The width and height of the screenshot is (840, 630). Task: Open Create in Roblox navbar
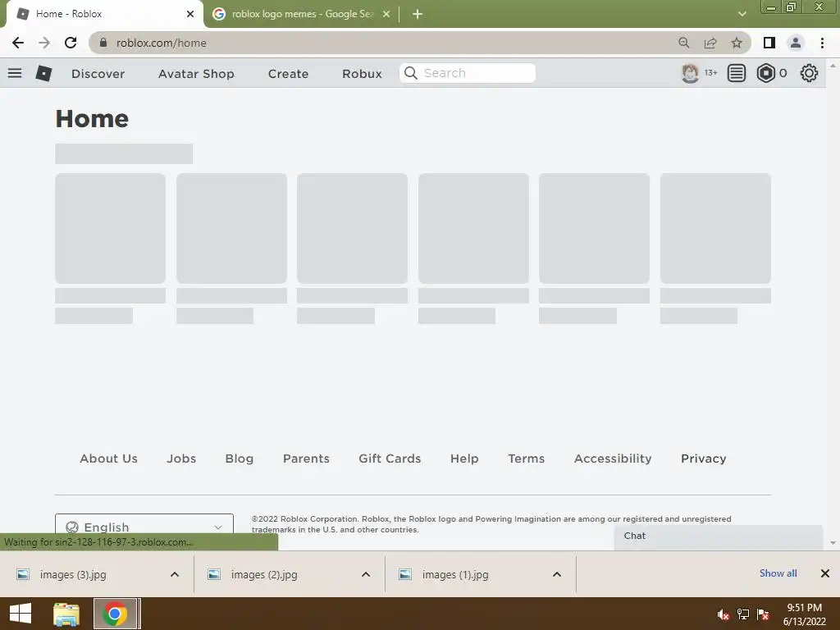tap(288, 73)
